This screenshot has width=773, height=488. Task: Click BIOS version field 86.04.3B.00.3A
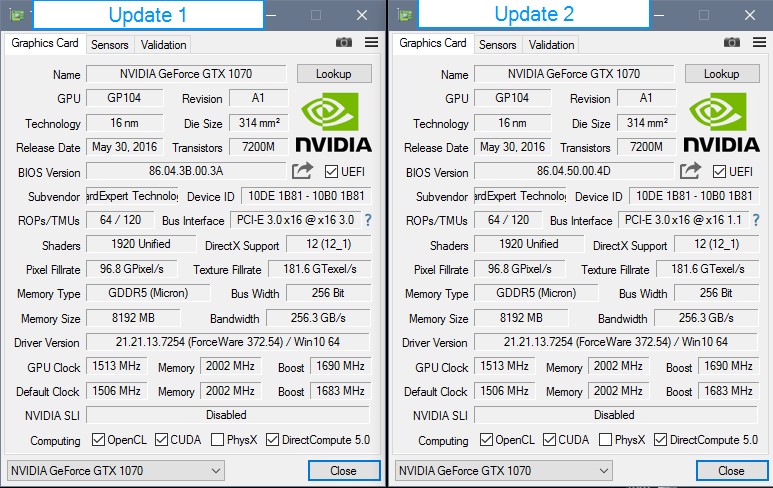[x=186, y=171]
